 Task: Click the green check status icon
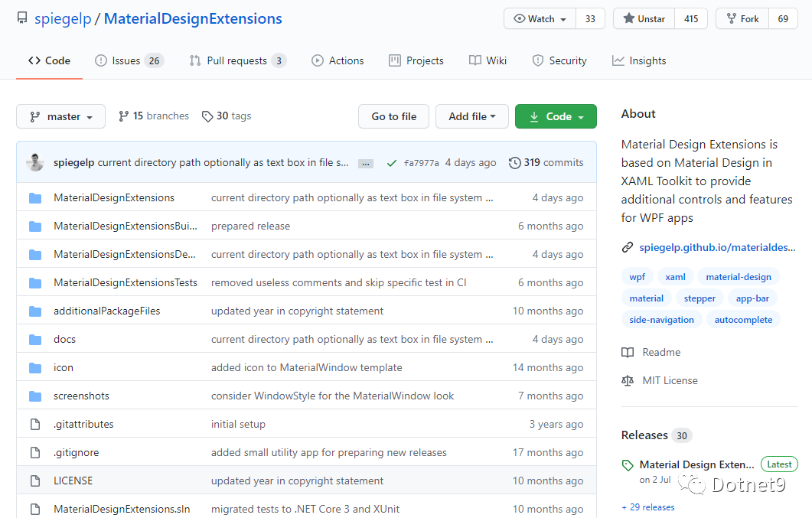(392, 163)
